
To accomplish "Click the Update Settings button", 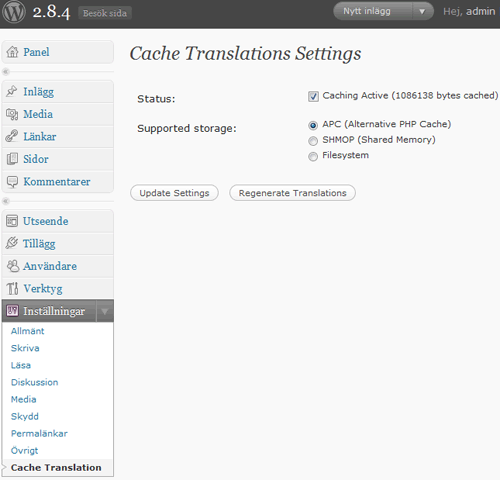I will click(174, 193).
